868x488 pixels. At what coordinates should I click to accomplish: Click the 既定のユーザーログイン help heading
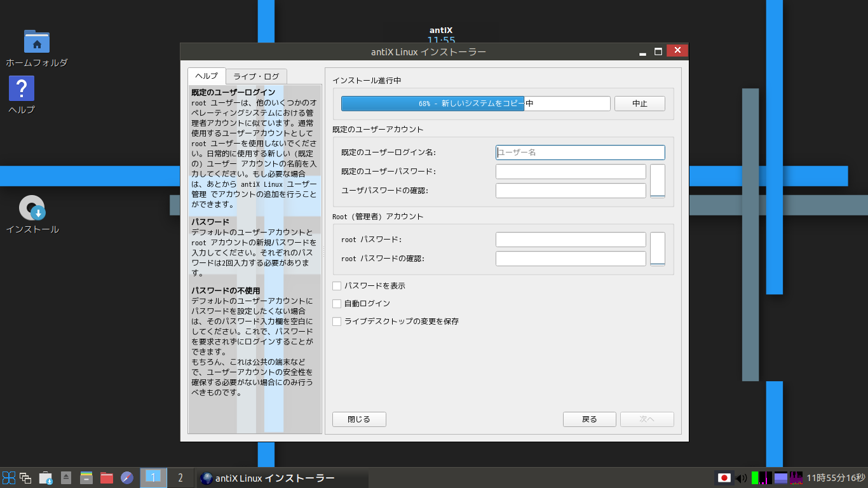[x=233, y=93]
